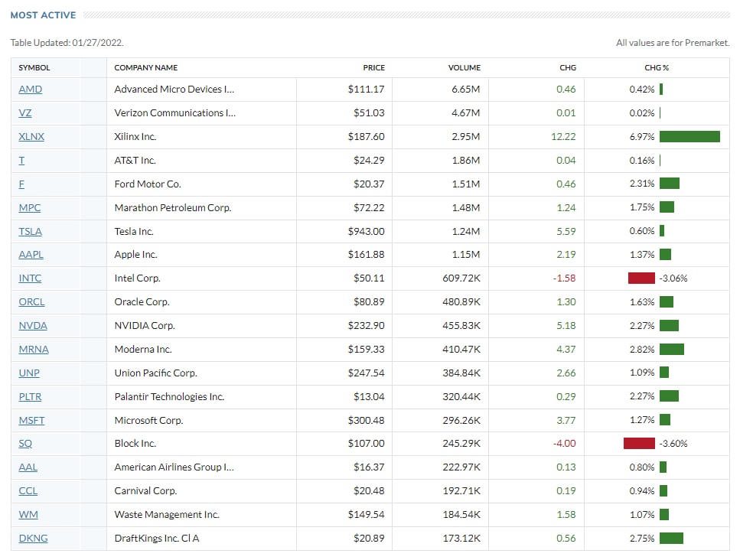Select the Marathon Petroleum Corp. name
Screen dimensions: 740x560
point(173,207)
